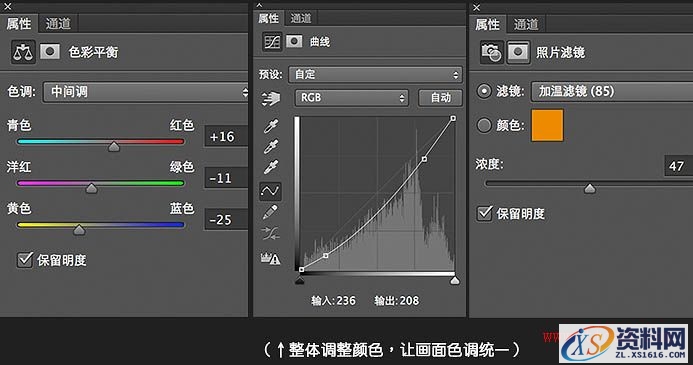Click the smooth curve values icon
This screenshot has height=365, width=693.
coord(270,233)
